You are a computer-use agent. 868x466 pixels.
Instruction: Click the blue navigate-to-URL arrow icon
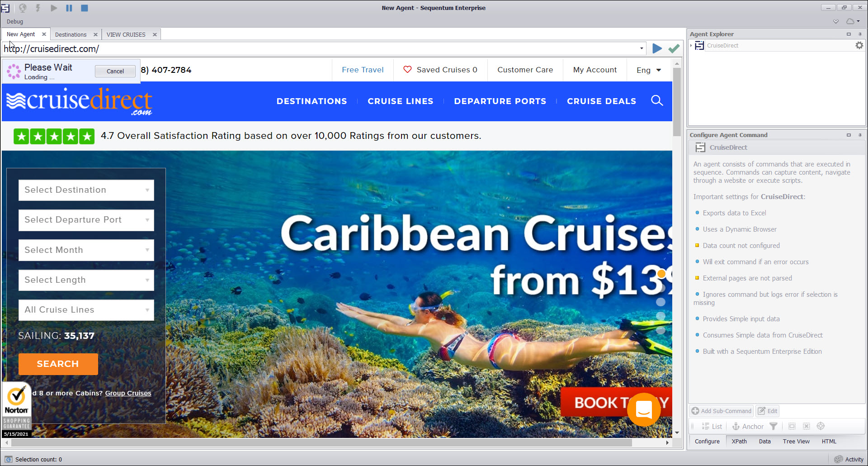657,48
